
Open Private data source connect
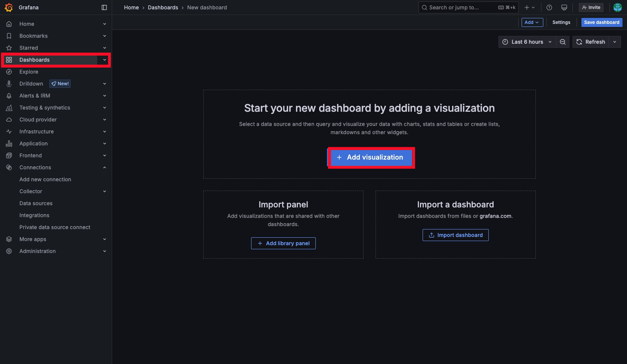tap(55, 227)
